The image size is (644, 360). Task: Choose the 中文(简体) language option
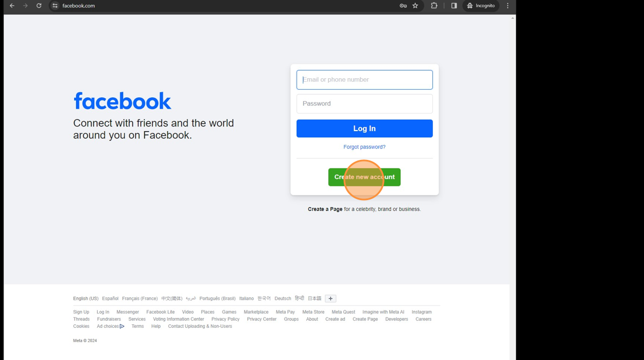click(172, 299)
